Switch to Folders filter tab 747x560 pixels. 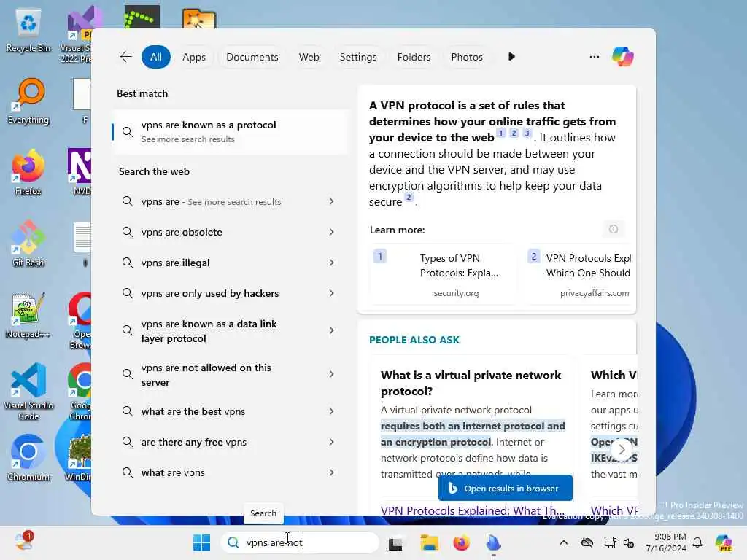point(414,57)
